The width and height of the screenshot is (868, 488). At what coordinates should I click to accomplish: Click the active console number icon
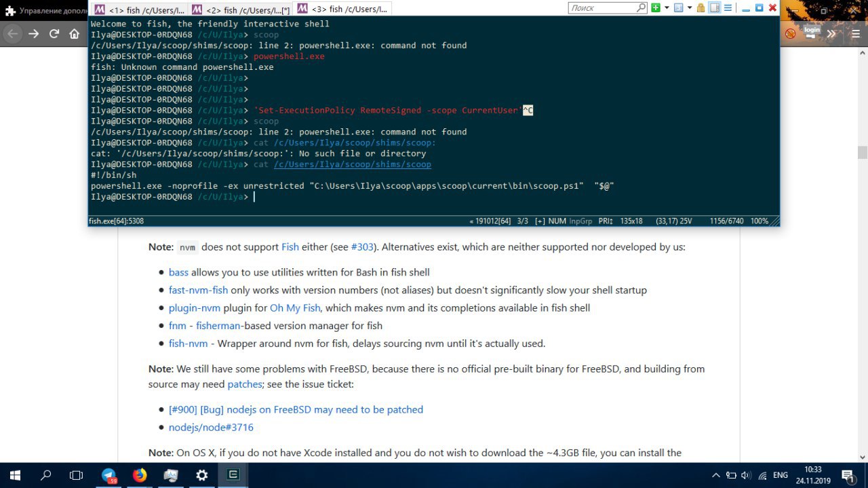(678, 7)
